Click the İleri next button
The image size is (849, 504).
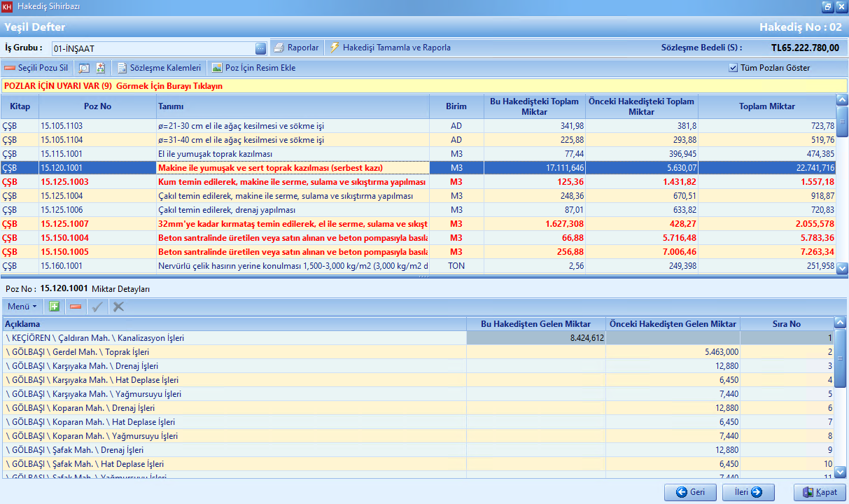point(748,492)
